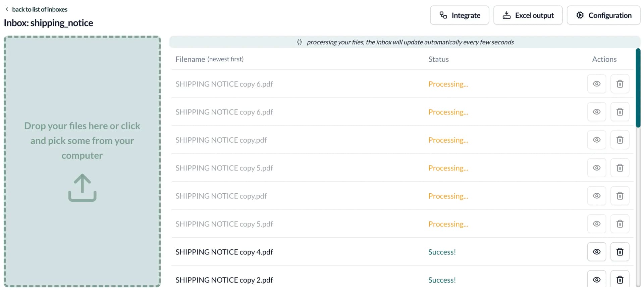Click the Filename (newest first) column header

(x=209, y=59)
